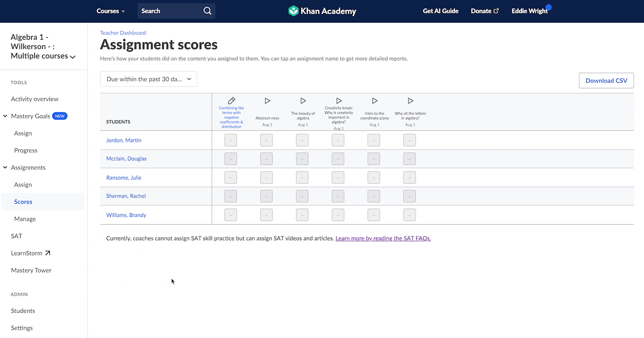Open student Mcclain, Douglas

tap(126, 158)
